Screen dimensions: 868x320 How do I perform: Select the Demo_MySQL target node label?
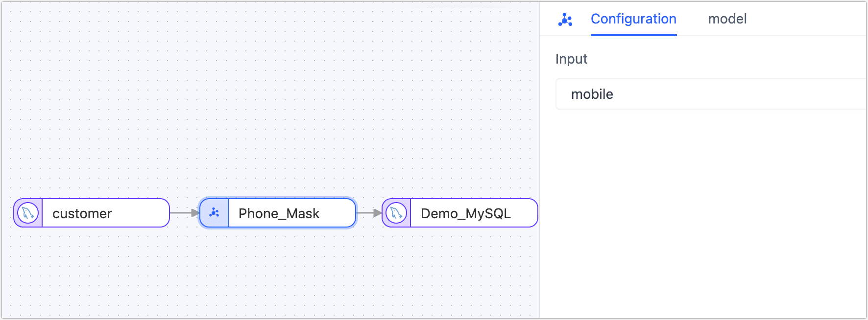pyautogui.click(x=465, y=214)
